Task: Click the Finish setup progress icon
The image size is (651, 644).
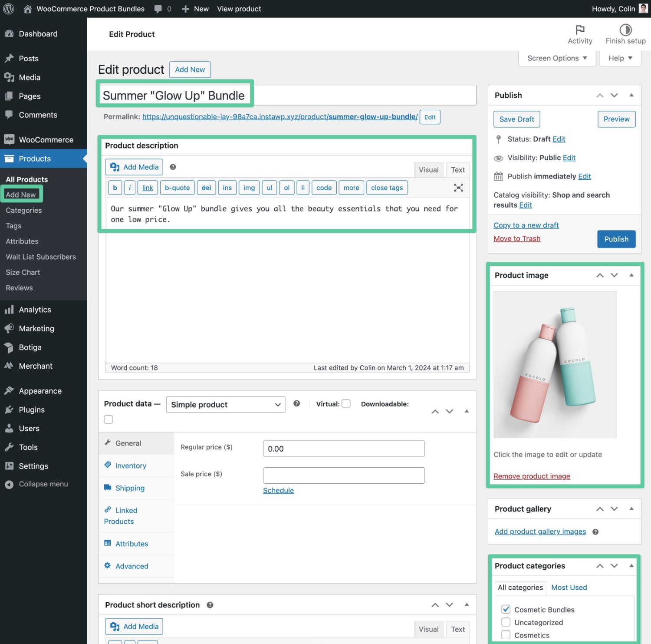Action: pos(625,30)
